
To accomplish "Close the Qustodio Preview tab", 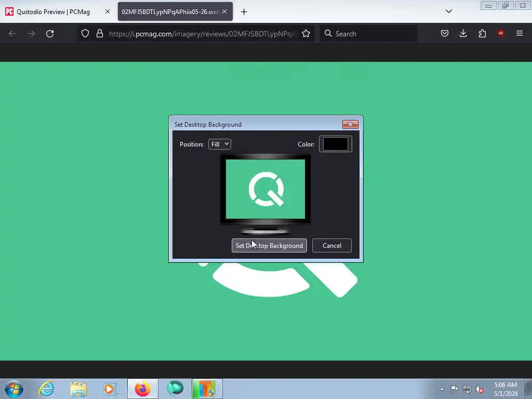I will pyautogui.click(x=108, y=11).
